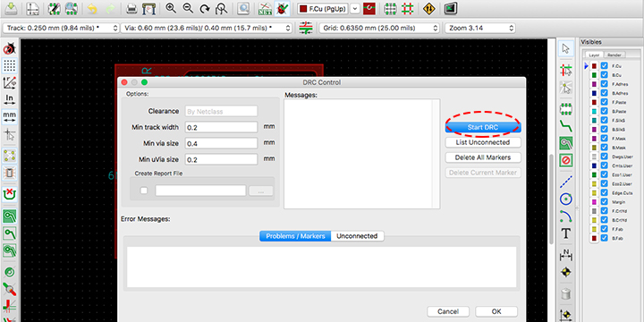Image resolution: width=644 pixels, height=322 pixels.
Task: Switch to Render tab in Visibles
Action: point(614,55)
